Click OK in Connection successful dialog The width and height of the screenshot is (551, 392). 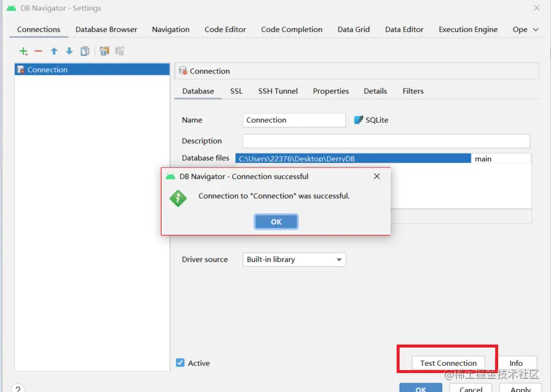pos(276,222)
